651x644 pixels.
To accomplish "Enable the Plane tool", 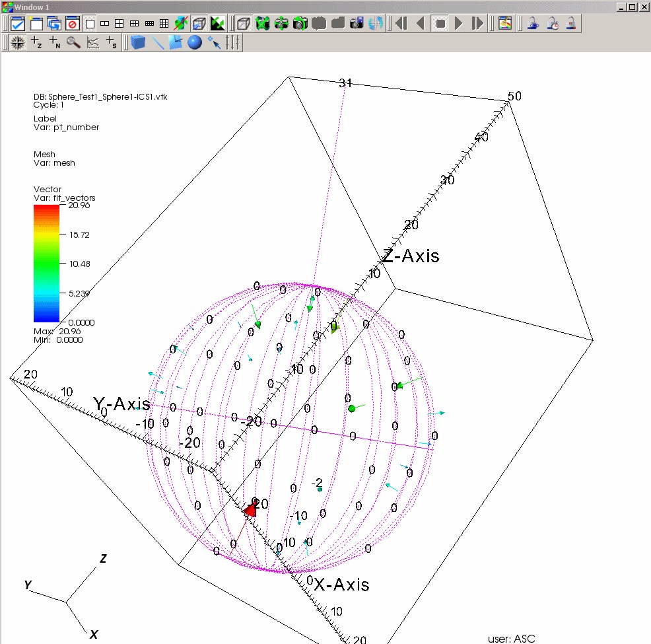I will pyautogui.click(x=176, y=43).
